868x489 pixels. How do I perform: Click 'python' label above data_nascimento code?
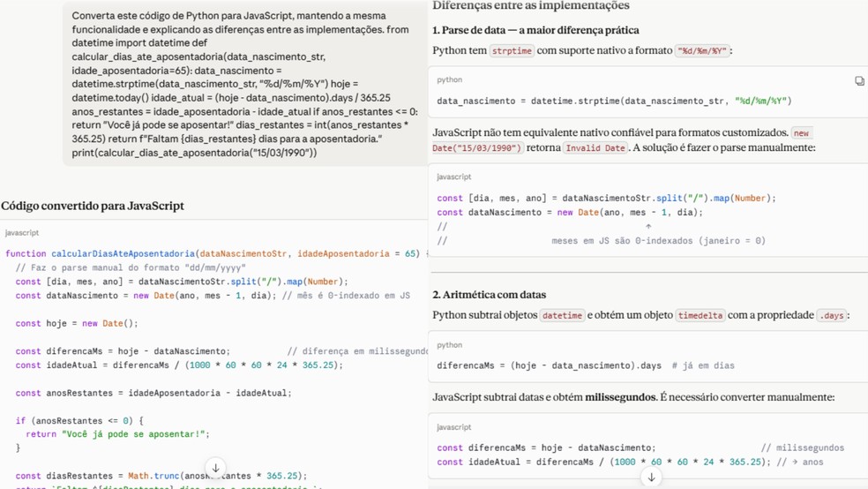tap(450, 79)
